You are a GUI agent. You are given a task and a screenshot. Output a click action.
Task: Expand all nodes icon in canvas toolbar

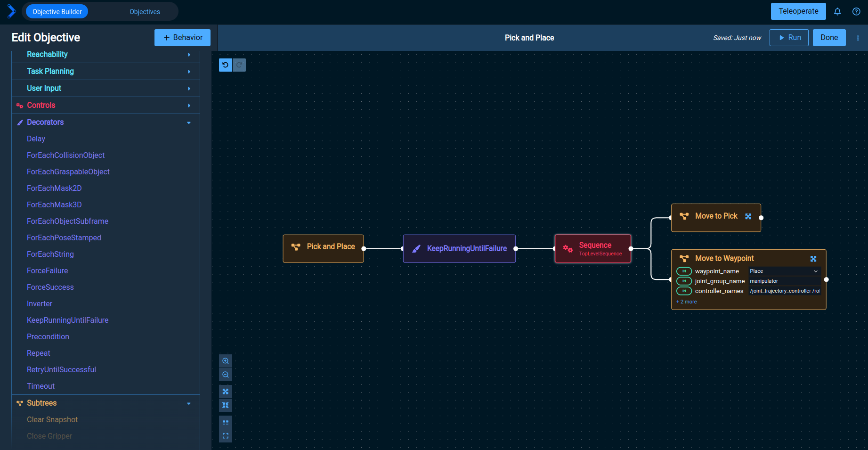pyautogui.click(x=226, y=392)
